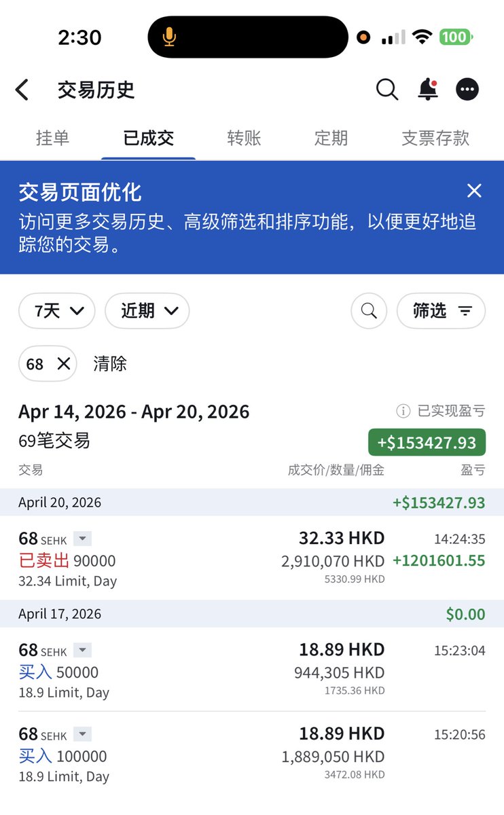This screenshot has height=815, width=504.
Task: Tap the 交易历史 page title
Action: [x=96, y=90]
